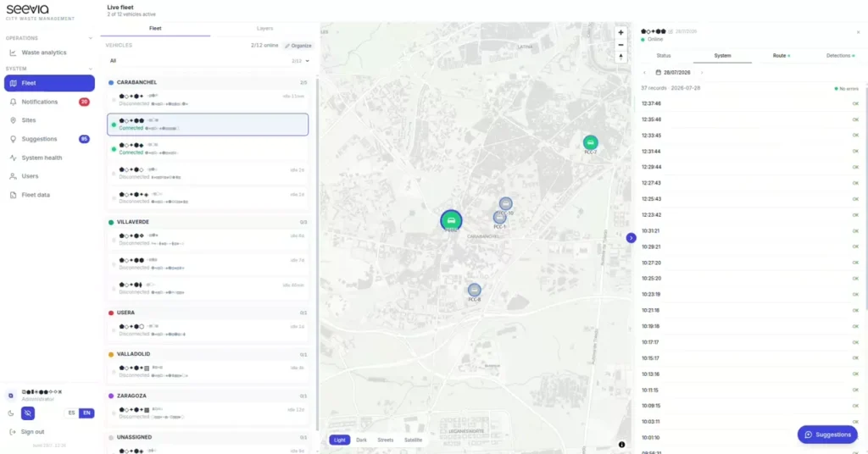868x454 pixels.
Task: Collapse the Carabanchel group header
Action: [208, 82]
